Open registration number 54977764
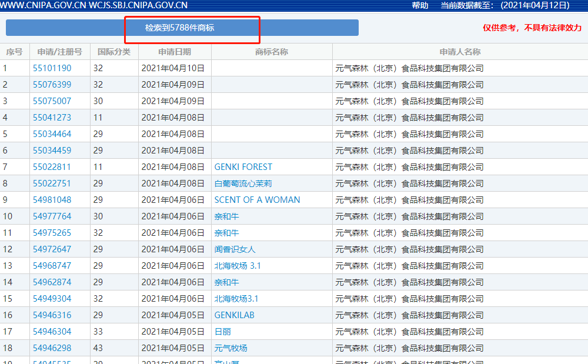Screen dimensions: 588x364 point(52,216)
